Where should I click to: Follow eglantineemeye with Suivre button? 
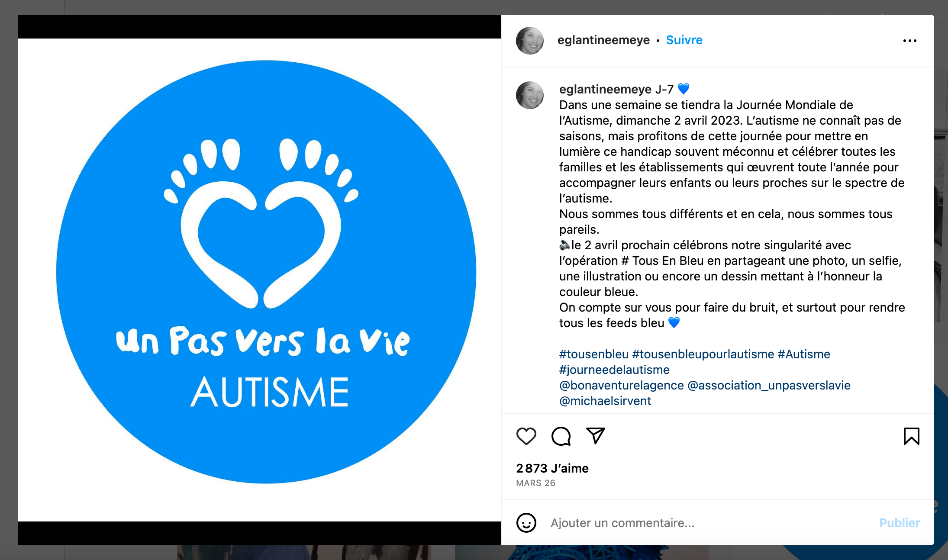684,40
